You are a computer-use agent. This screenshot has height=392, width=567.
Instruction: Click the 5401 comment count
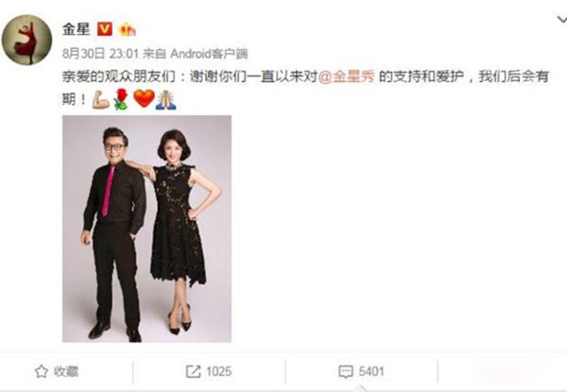coord(371,371)
